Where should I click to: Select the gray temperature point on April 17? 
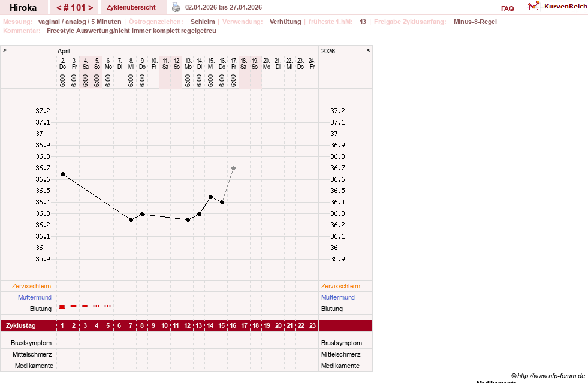pos(233,168)
